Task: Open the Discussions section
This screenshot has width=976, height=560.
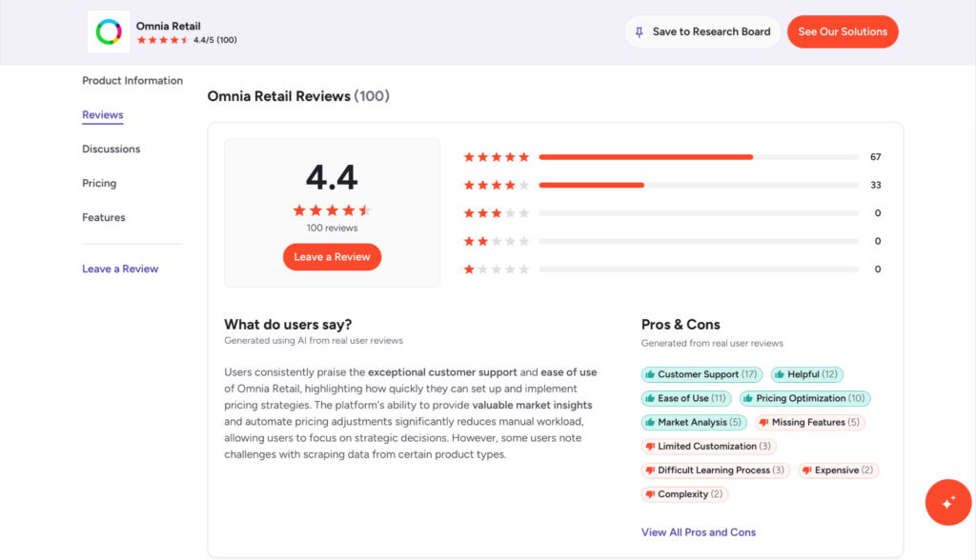Action: tap(112, 149)
